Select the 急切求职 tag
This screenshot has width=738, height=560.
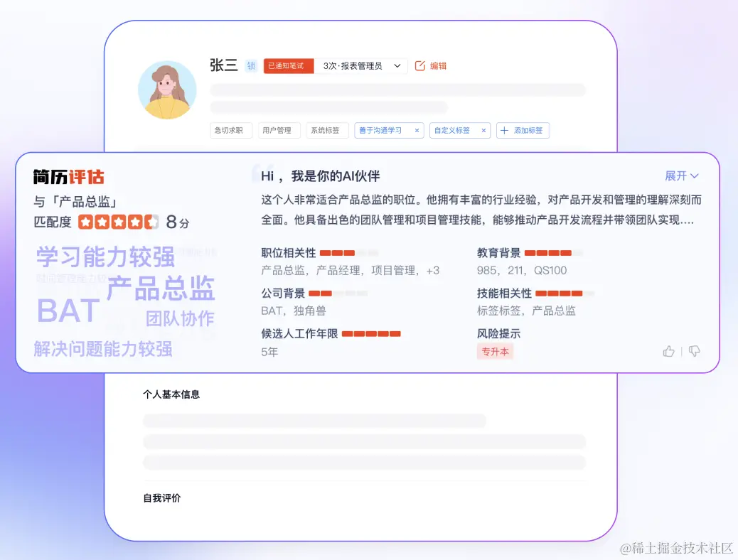230,130
